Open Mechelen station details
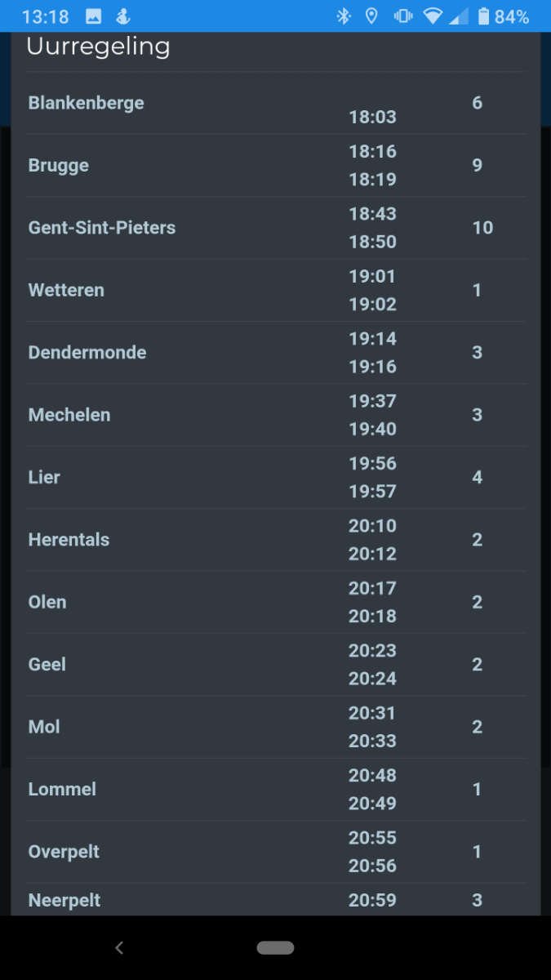Viewport: 551px width, 980px height. tap(69, 415)
